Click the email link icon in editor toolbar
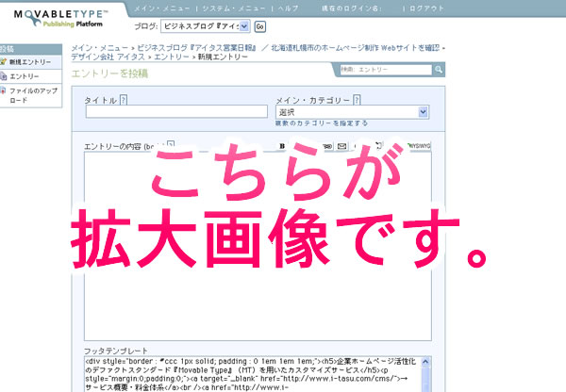Viewport: 566px width, 392px height. (342, 145)
